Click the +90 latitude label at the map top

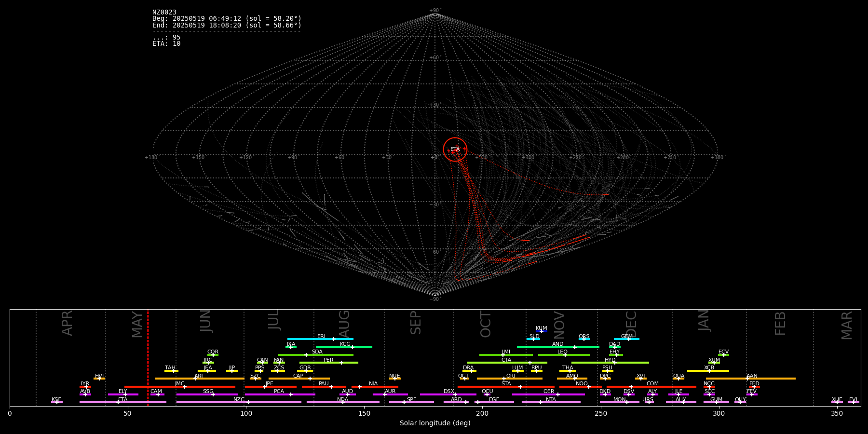pyautogui.click(x=434, y=10)
